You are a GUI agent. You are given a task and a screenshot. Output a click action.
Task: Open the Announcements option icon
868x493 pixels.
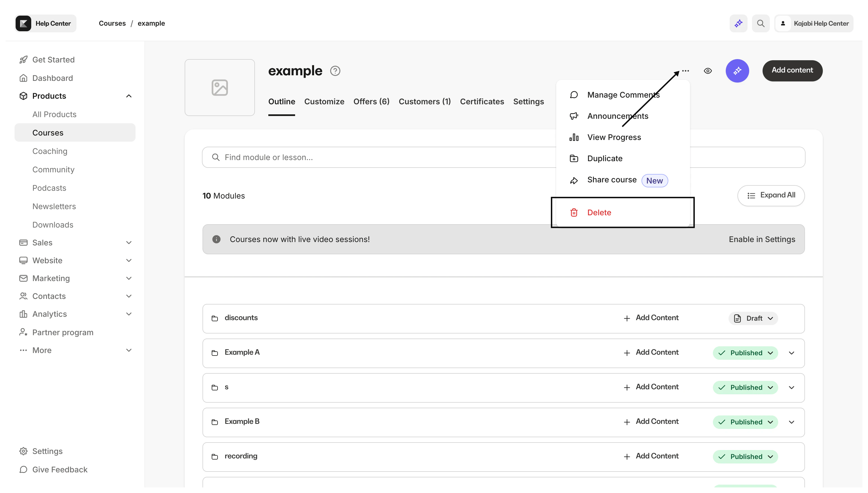574,116
